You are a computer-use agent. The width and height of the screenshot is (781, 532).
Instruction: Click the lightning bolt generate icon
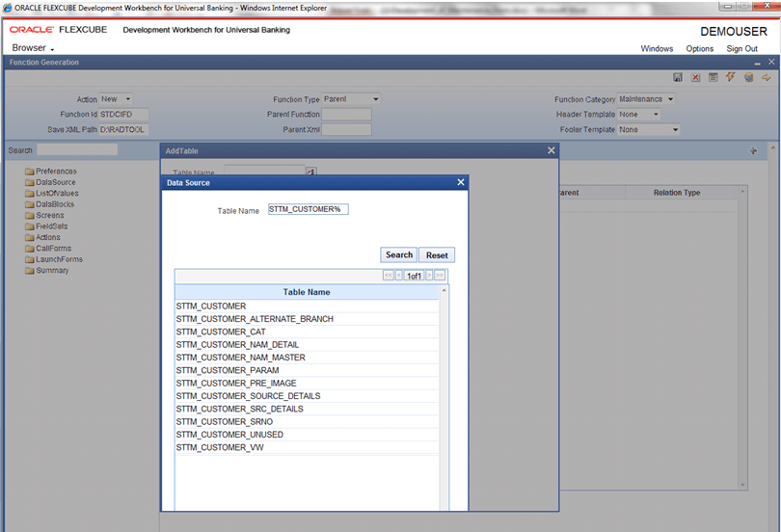[731, 77]
